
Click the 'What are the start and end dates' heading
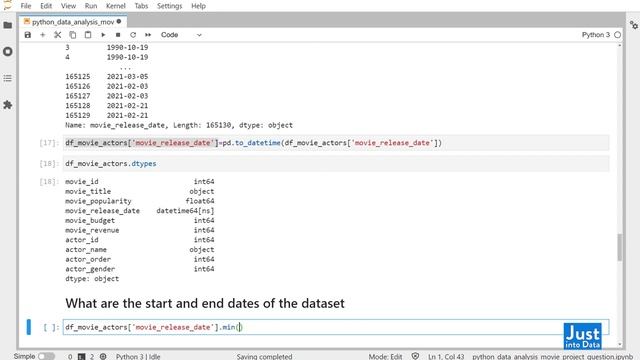(x=205, y=303)
